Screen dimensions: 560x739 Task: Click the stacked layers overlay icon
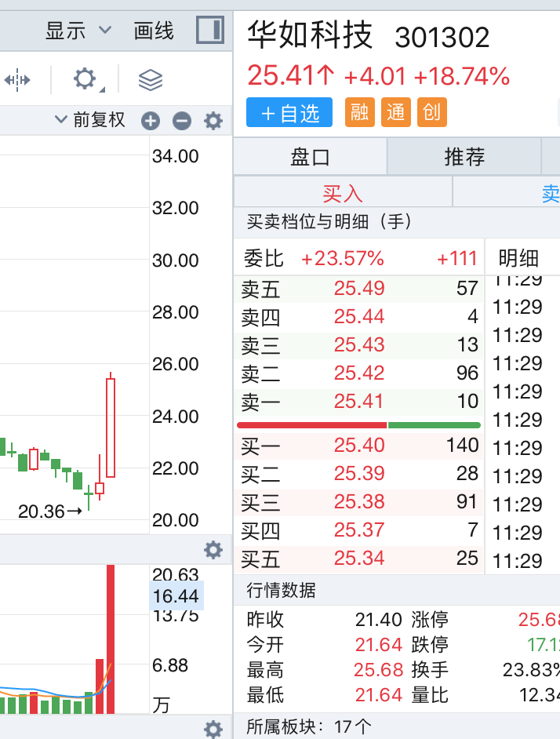[150, 79]
